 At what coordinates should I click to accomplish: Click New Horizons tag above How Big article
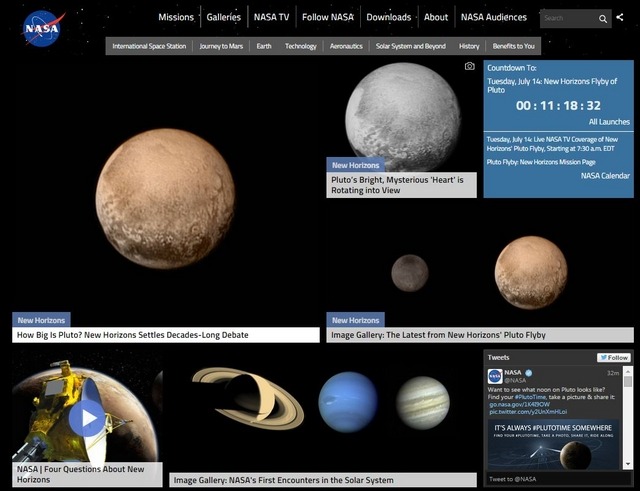(x=41, y=320)
